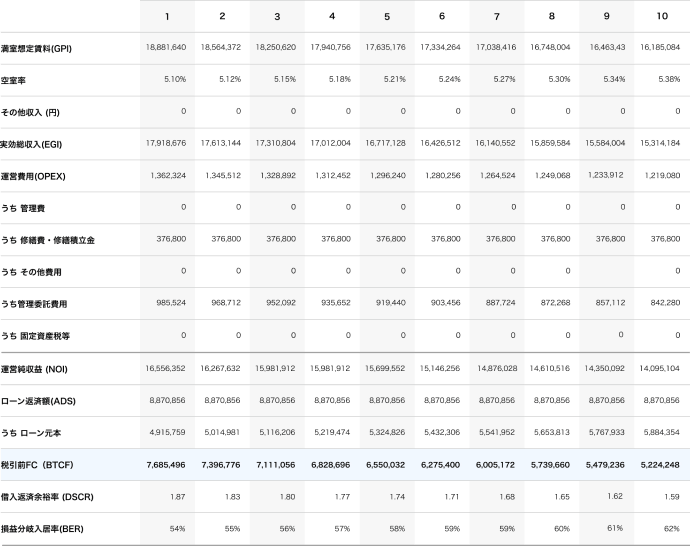This screenshot has width=690, height=546.
Task: Select vacancy rate 5.10%
Action: pyautogui.click(x=175, y=79)
